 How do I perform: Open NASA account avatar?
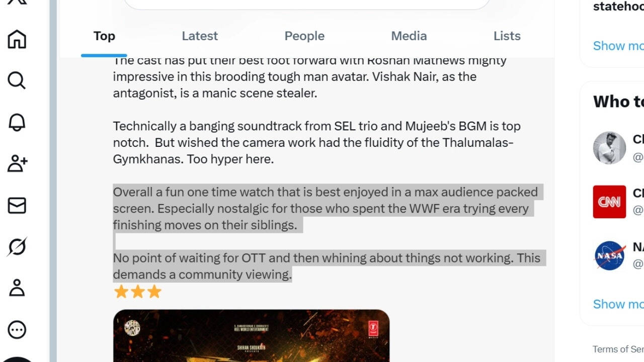tap(609, 255)
